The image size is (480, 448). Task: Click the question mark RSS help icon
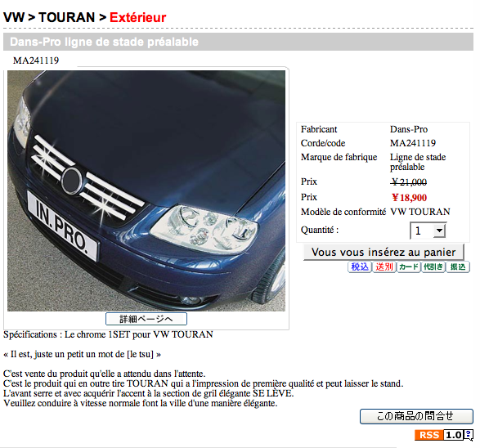469,435
